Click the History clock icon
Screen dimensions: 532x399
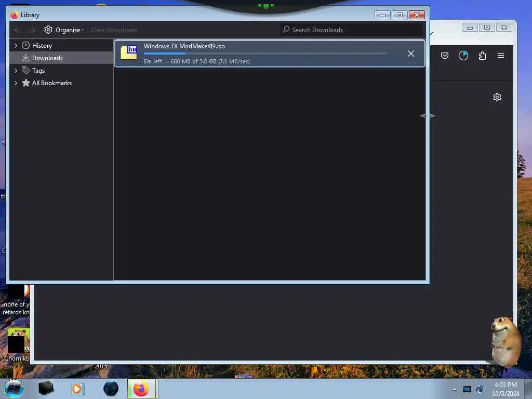(26, 46)
